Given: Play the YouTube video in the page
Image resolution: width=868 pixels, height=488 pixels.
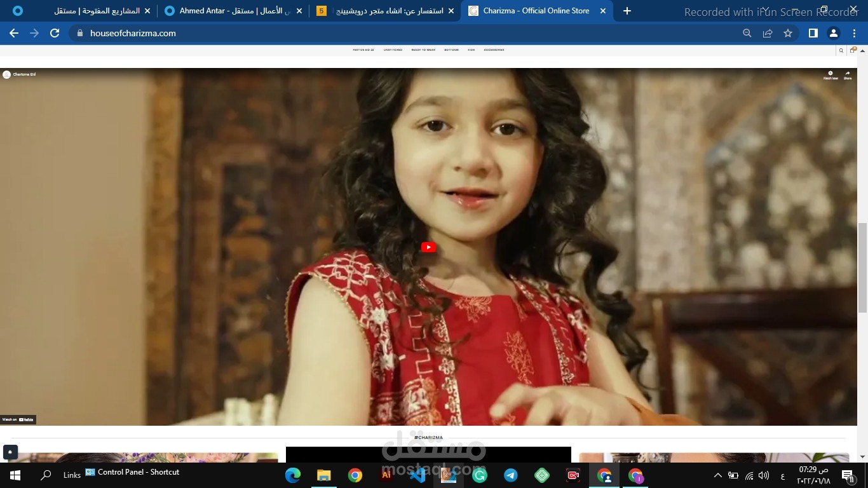Looking at the screenshot, I should point(428,247).
